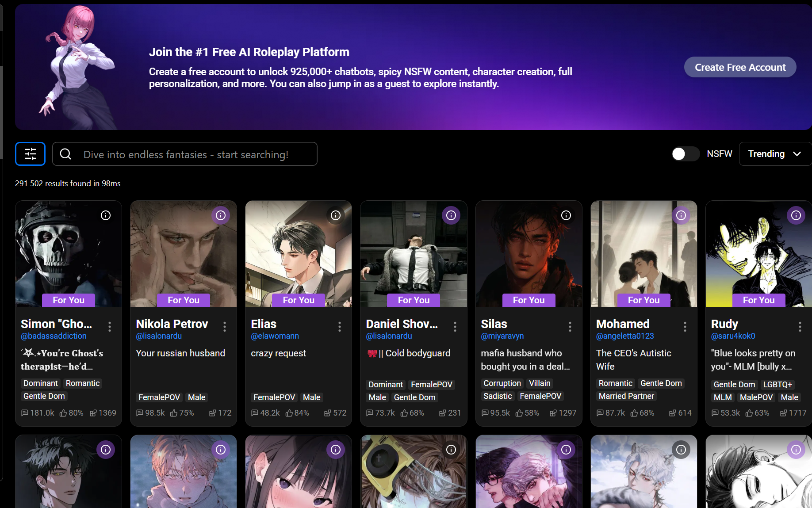Open info icon on Elias card
The image size is (812, 508).
336,215
